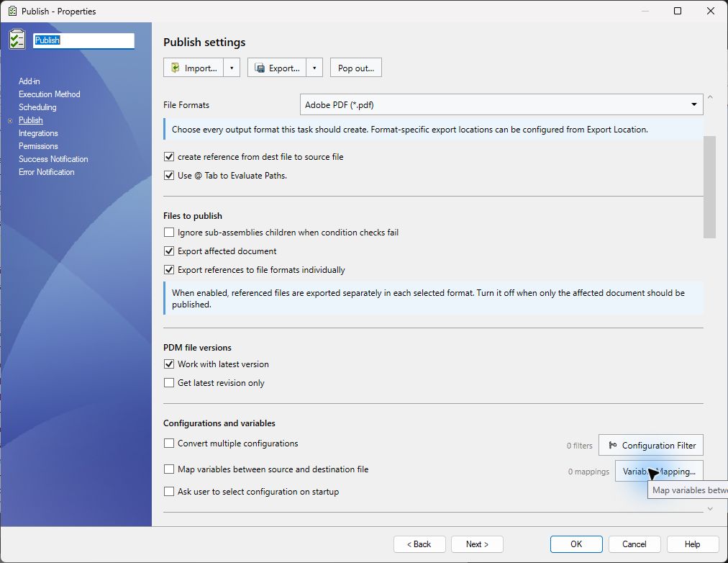Screen dimensions: 728x563
Task: Go to the Add-in page
Action: point(29,81)
